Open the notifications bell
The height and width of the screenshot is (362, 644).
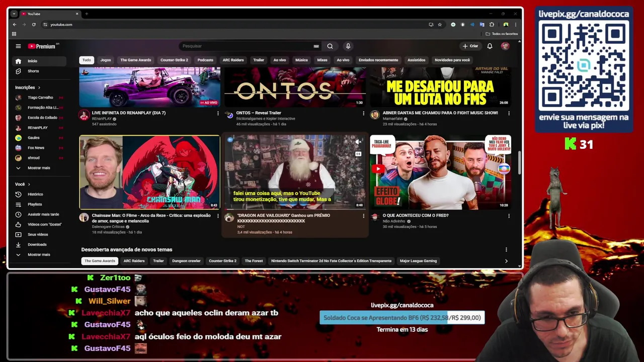(x=490, y=46)
